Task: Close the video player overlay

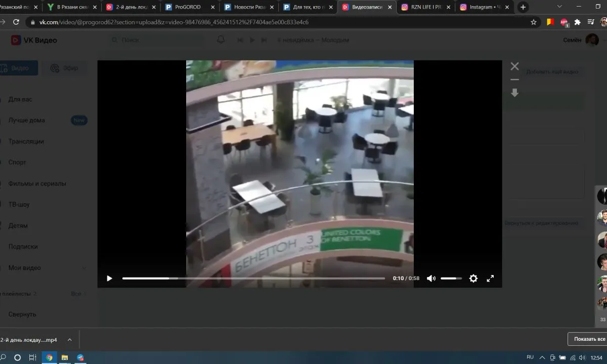Action: [514, 66]
